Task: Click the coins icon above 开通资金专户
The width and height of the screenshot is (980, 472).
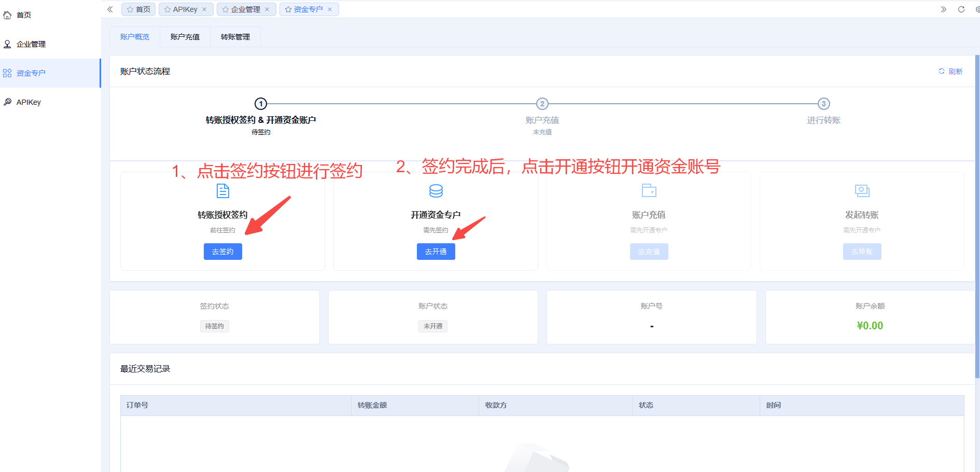Action: [x=436, y=191]
